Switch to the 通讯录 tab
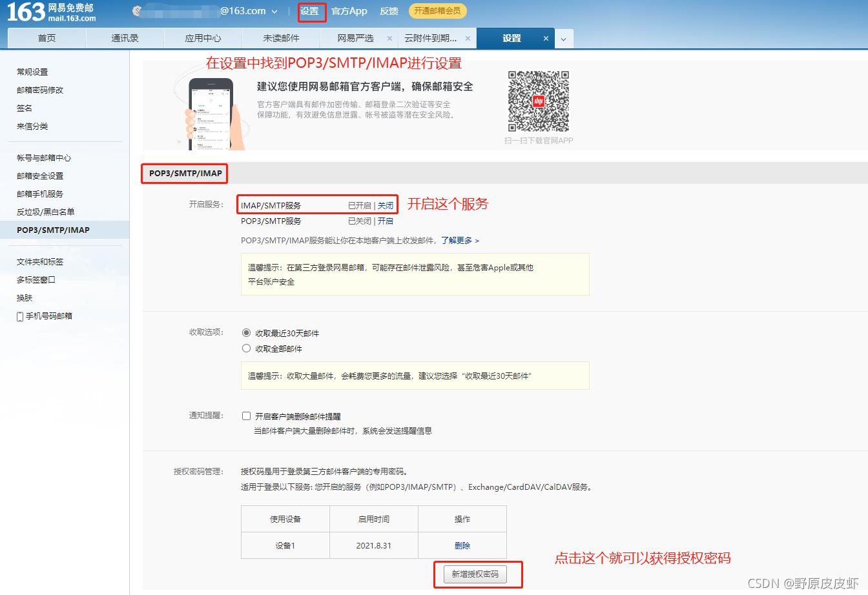The height and width of the screenshot is (595, 868). pos(125,38)
